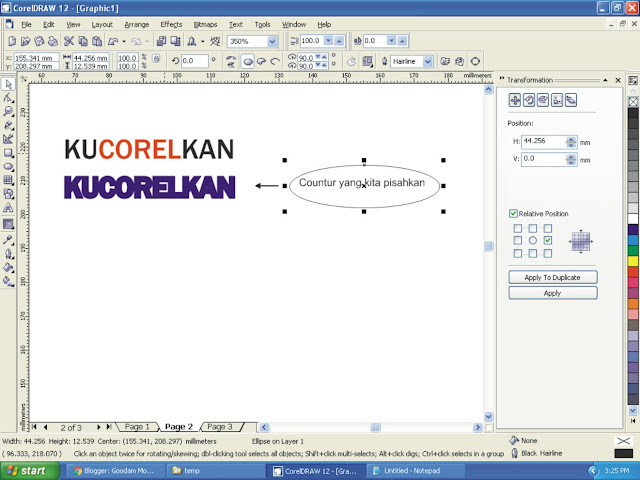Select the Ellipse tool in toolbox

point(8,167)
